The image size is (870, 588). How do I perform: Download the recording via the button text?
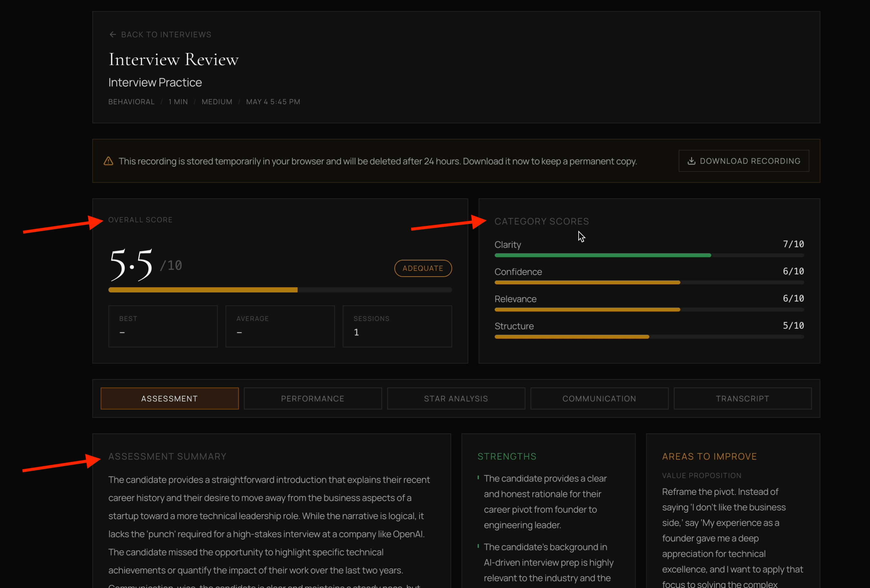[x=750, y=161]
